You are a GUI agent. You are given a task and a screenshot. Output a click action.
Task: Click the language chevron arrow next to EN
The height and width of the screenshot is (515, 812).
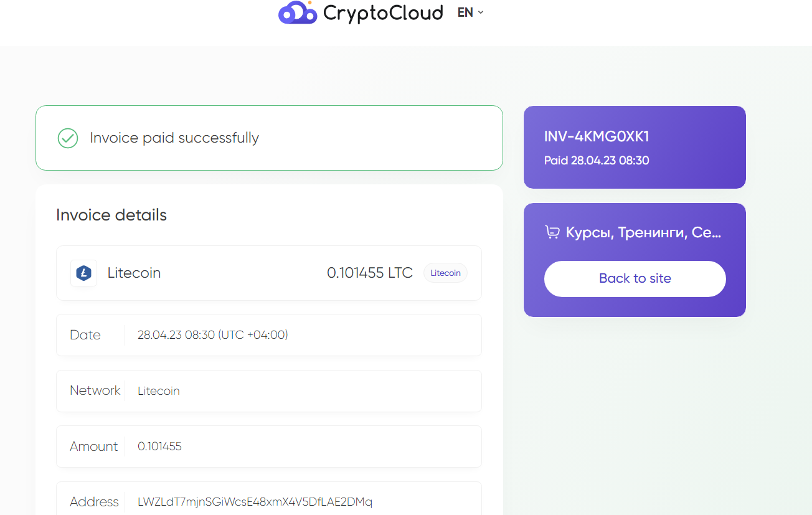coord(481,12)
